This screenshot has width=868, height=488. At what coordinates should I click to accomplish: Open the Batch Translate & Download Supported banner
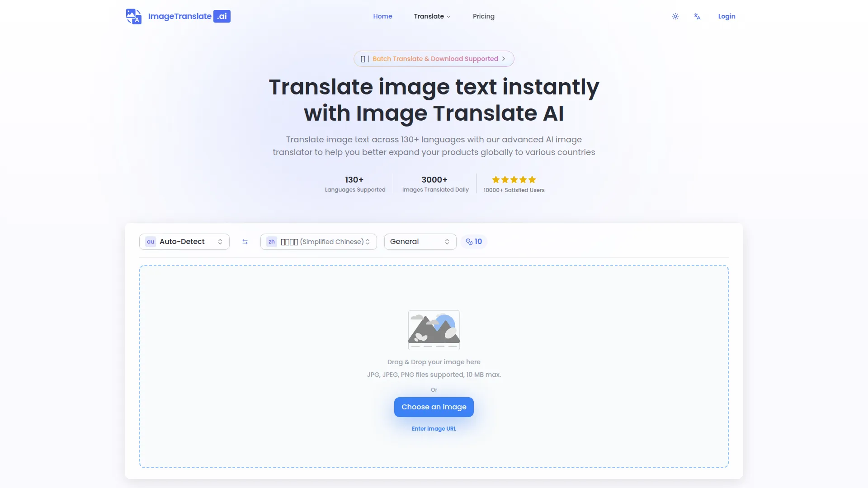click(x=434, y=59)
